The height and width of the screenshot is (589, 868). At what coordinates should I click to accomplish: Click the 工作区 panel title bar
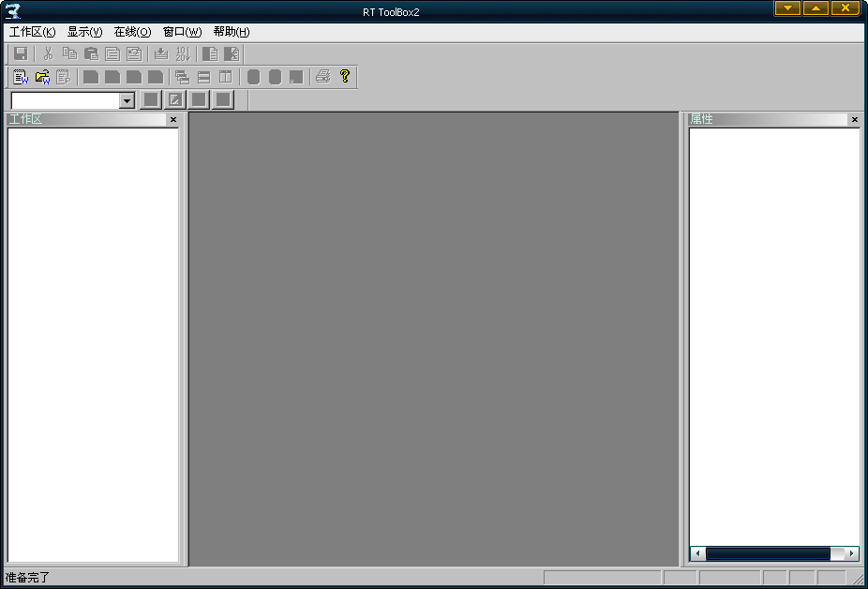point(86,119)
